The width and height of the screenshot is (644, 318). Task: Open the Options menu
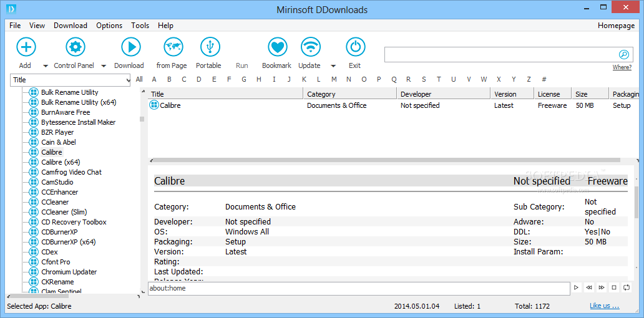click(x=109, y=26)
